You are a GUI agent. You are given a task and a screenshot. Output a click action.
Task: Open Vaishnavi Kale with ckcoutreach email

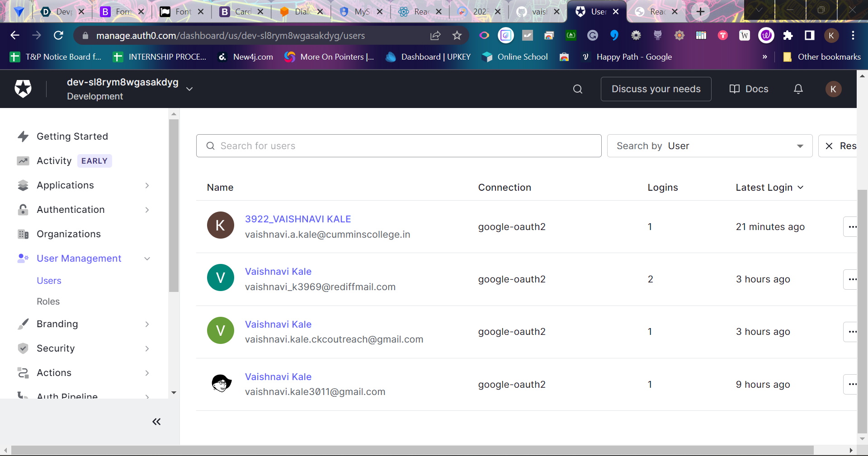(278, 324)
